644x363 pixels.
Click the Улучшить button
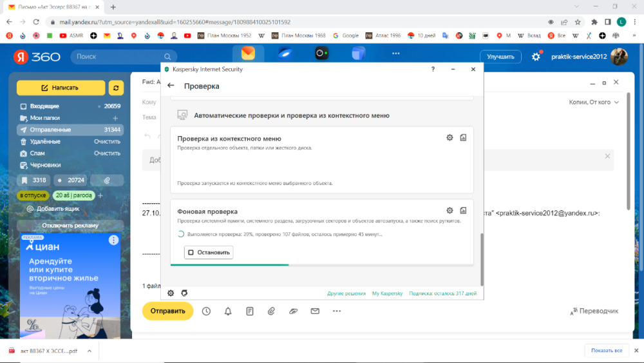(x=500, y=57)
